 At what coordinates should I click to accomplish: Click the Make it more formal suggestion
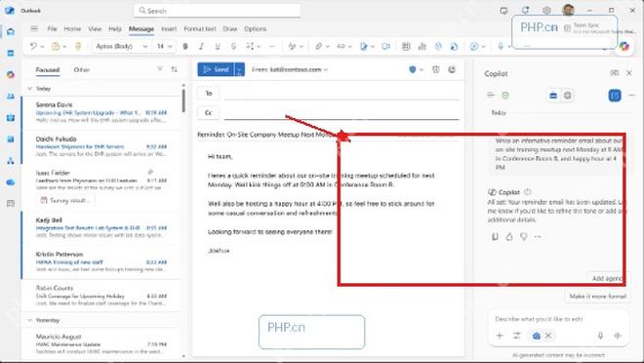[x=597, y=296]
